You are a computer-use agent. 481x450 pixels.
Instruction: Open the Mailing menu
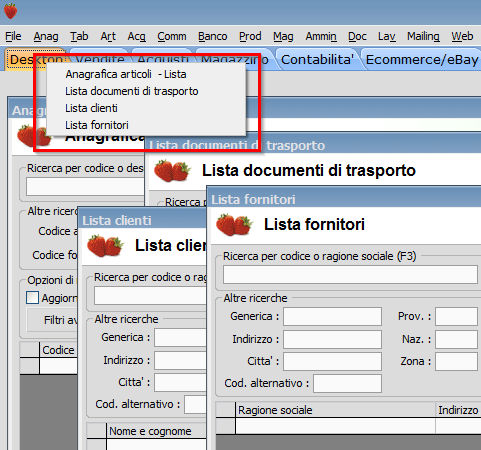tap(423, 36)
